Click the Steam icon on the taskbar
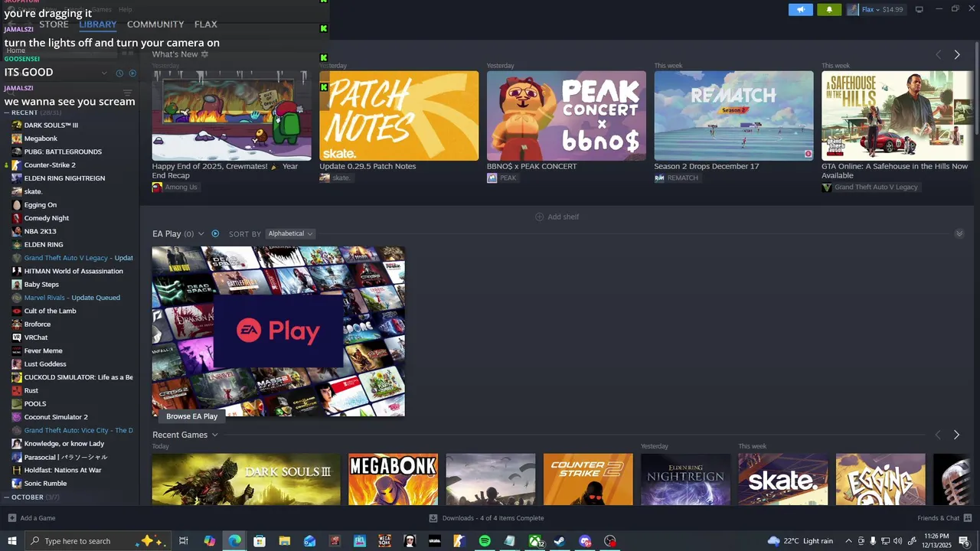This screenshot has height=551, width=980. point(560,541)
